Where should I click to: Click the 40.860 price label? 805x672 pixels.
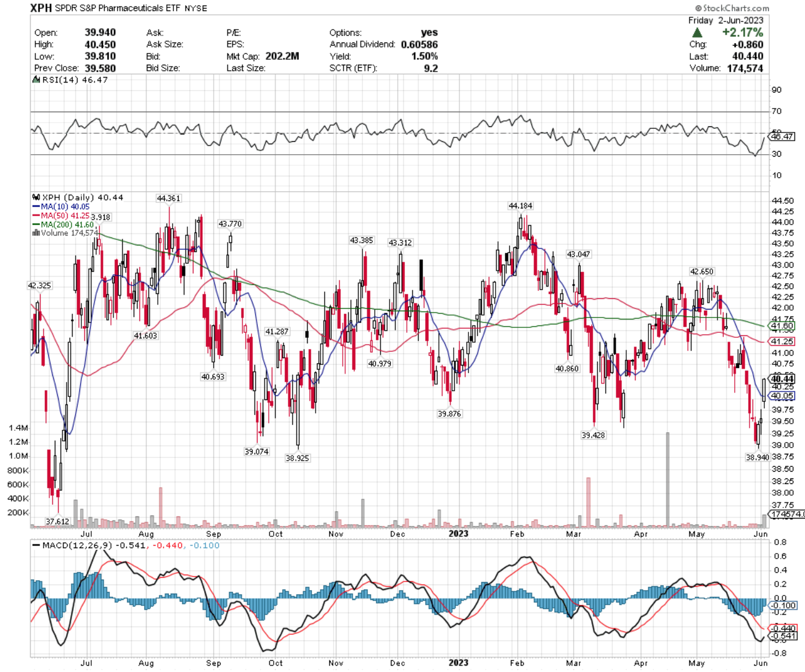point(567,369)
